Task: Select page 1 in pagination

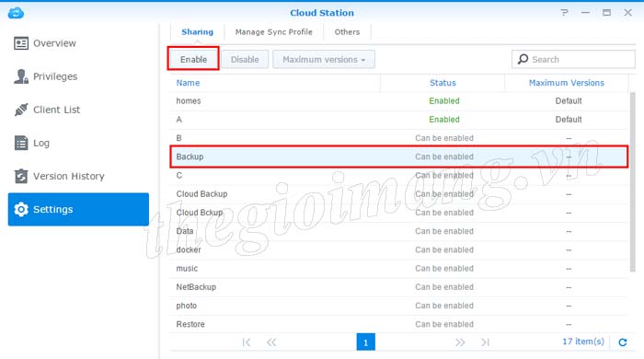Action: tap(365, 342)
